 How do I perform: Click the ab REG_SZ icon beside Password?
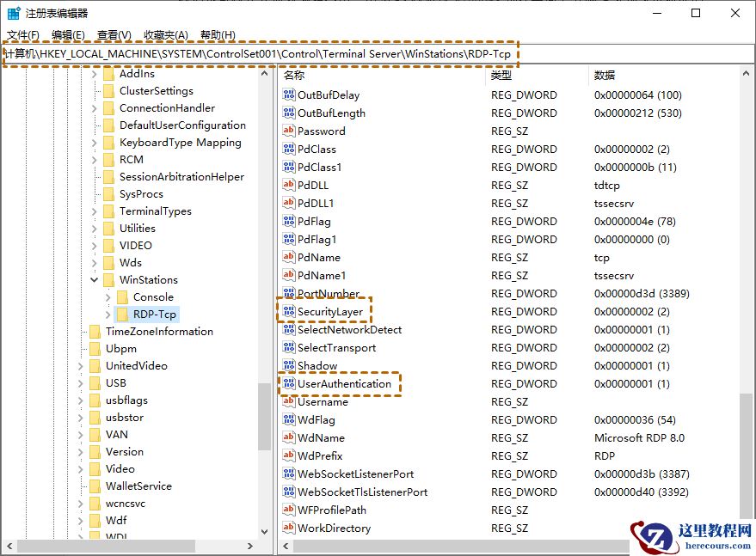click(x=291, y=131)
